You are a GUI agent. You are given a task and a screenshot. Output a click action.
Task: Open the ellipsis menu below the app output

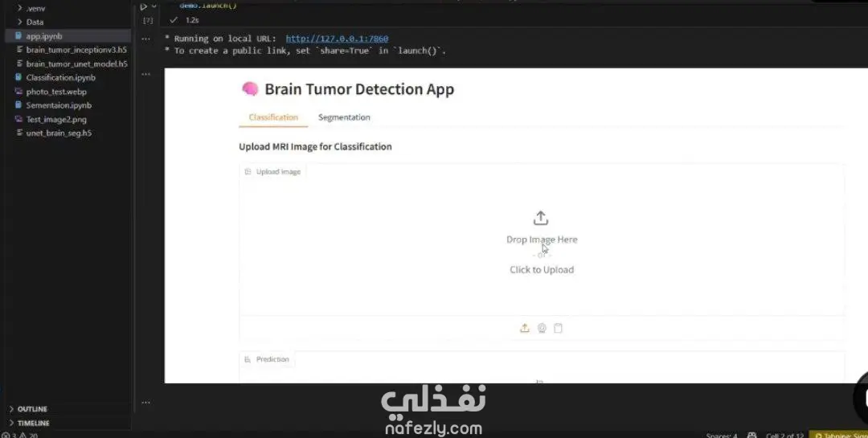145,403
